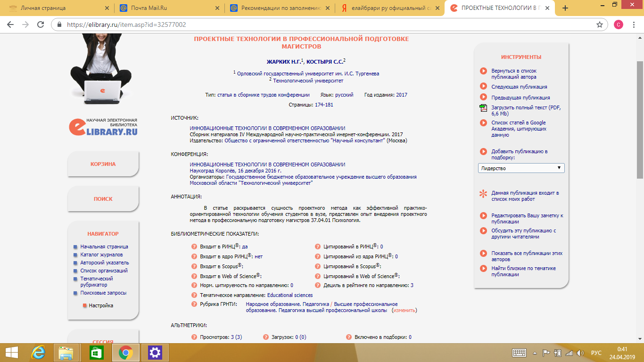Click help icon beside Входит в РИНЦ
This screenshot has height=362, width=644.
(x=194, y=247)
